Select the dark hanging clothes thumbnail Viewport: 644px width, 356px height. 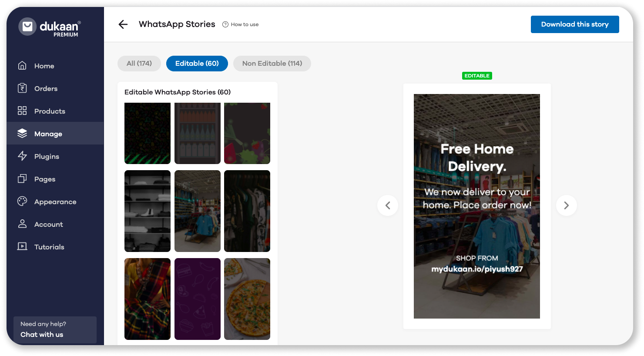[247, 211]
